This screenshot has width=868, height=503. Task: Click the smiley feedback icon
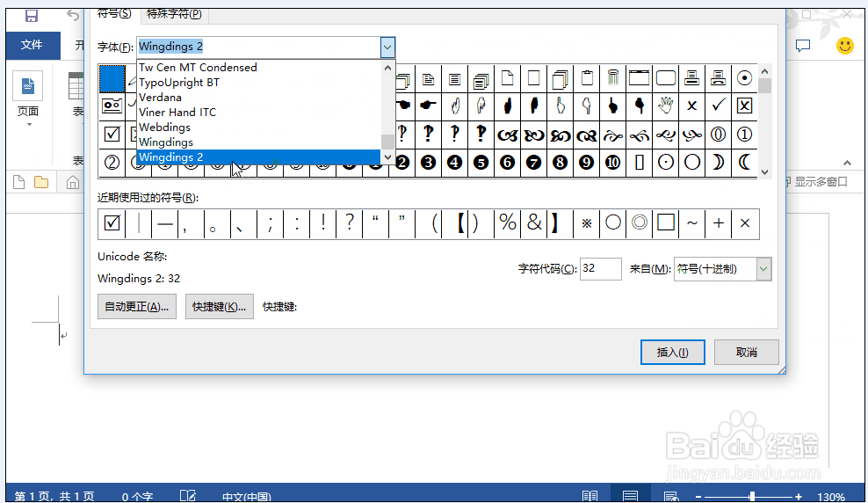point(845,46)
